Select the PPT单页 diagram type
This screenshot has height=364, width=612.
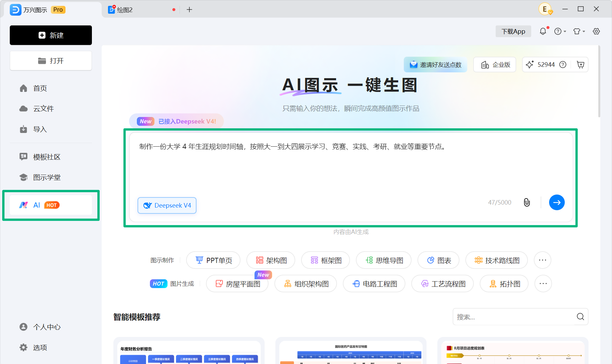(213, 260)
